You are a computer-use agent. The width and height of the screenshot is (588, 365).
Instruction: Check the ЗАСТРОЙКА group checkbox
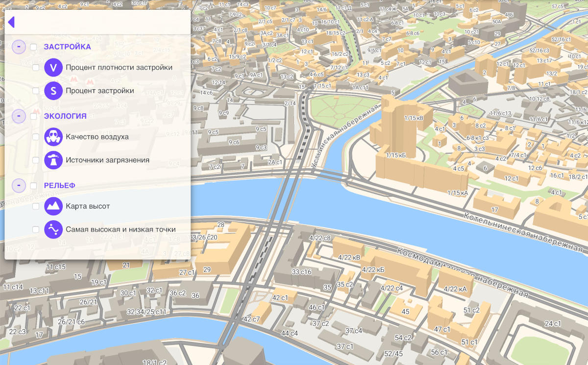pyautogui.click(x=33, y=47)
